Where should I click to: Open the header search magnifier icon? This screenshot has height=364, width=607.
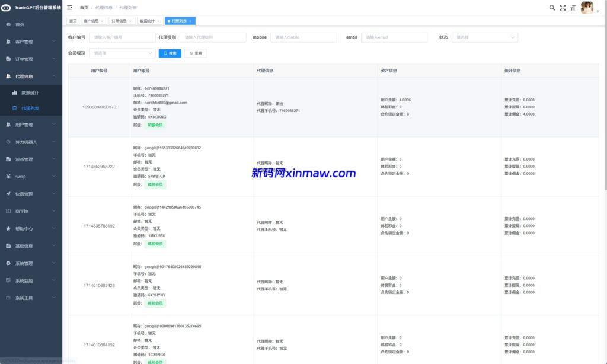coord(552,8)
